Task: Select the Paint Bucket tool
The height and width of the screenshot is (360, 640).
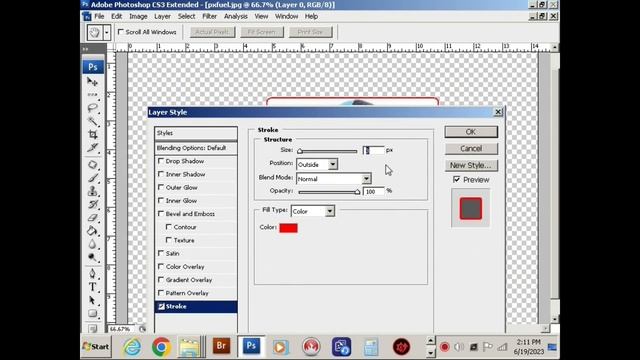Action: point(93,231)
